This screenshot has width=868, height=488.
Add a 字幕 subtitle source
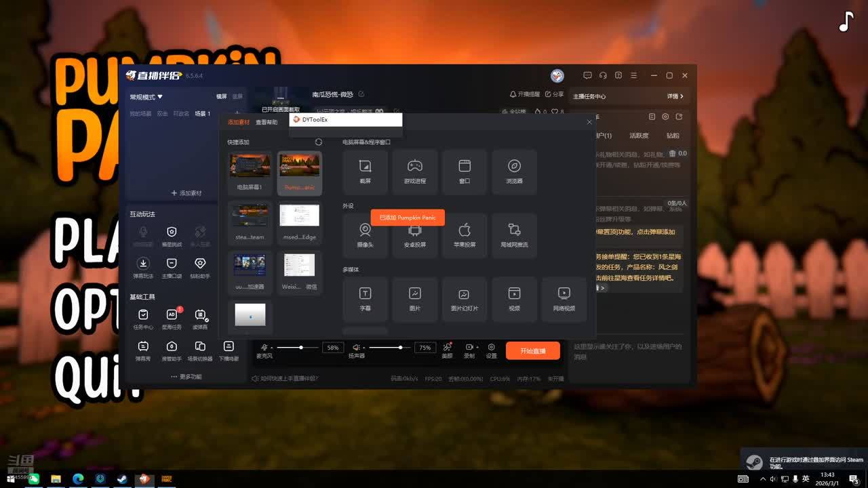point(365,299)
